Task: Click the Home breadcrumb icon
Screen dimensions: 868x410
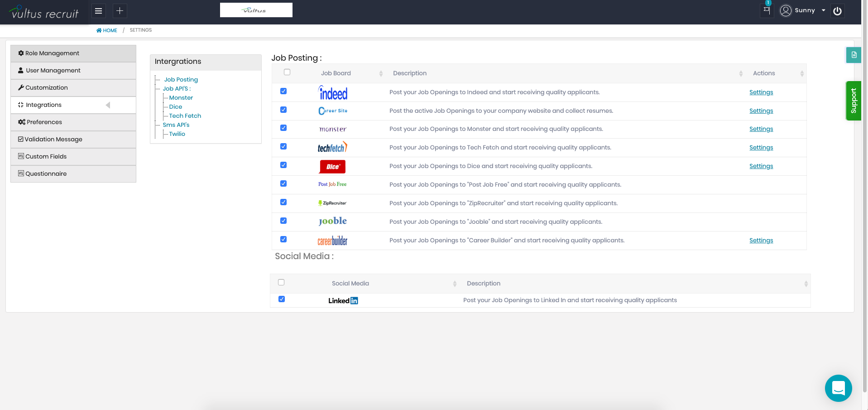Action: (99, 30)
